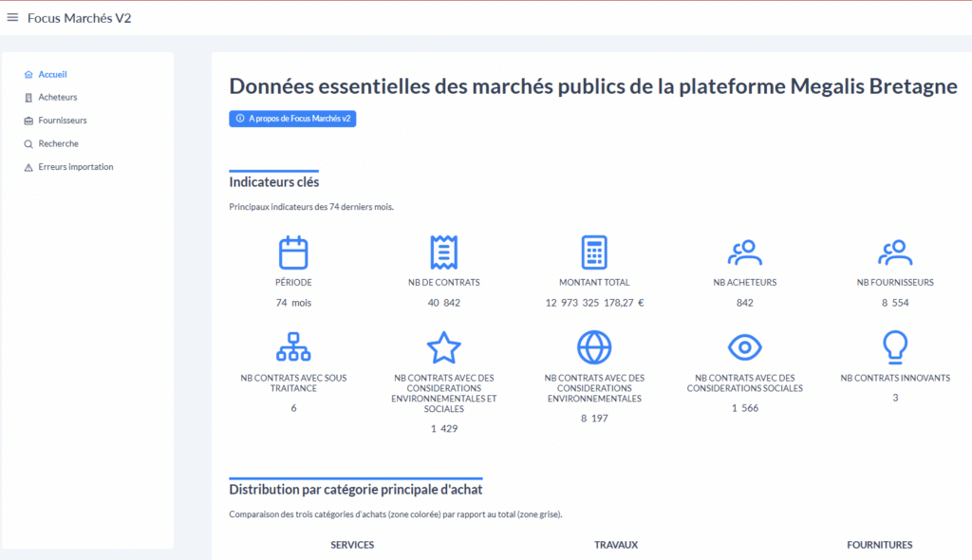This screenshot has width=972, height=560.
Task: Click the Focus Marchés V2 title
Action: [80, 17]
